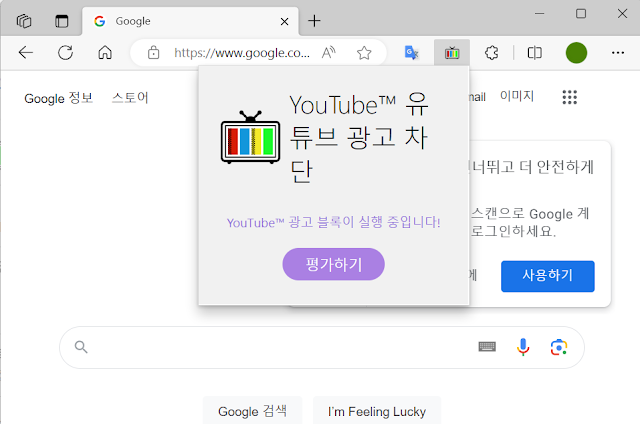Image resolution: width=640 pixels, height=424 pixels.
Task: View site information lock icon
Action: click(x=153, y=53)
